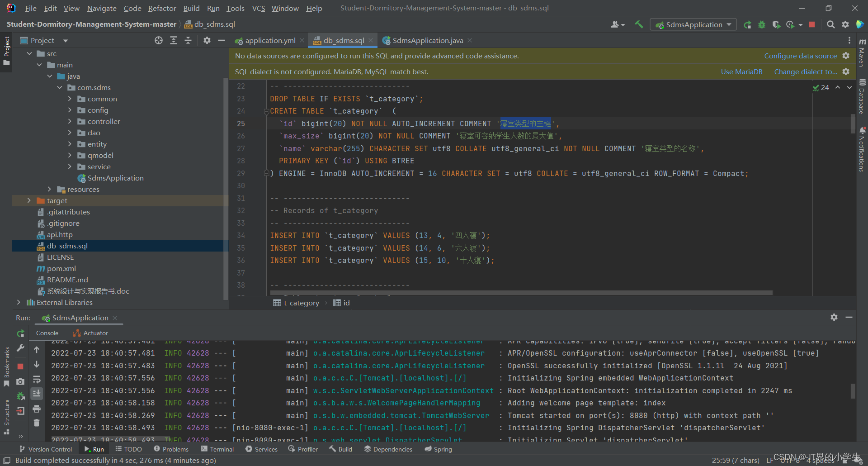Toggle scroll to end in console

point(37,394)
